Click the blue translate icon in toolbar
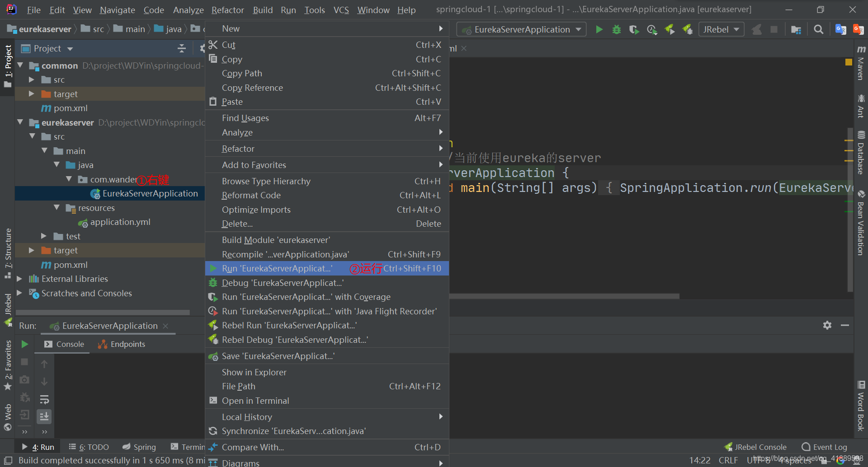Screen dimensions: 868x467 coord(841,29)
